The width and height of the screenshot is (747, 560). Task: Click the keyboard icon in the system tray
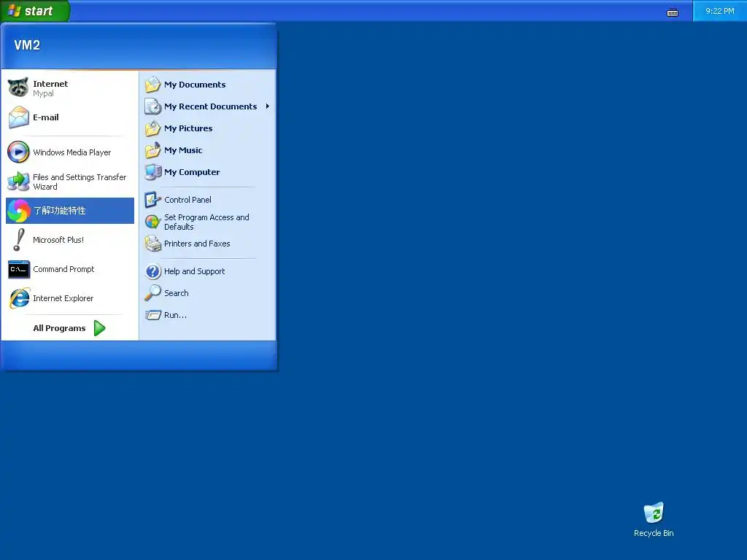coord(672,12)
